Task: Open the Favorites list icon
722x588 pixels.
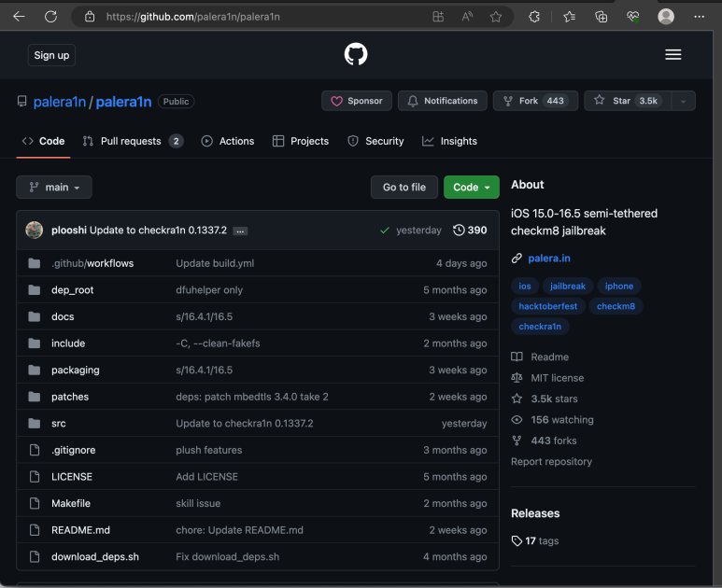Action: pos(569,17)
